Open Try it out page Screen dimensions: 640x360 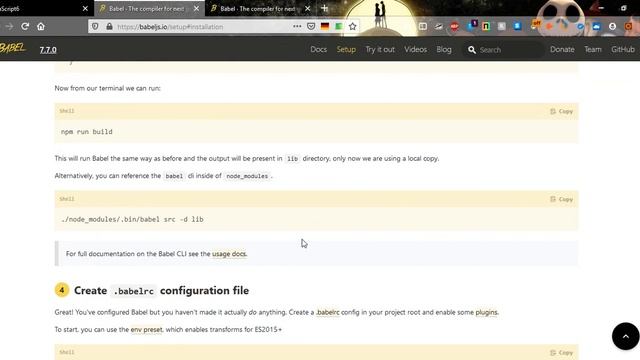tap(380, 49)
